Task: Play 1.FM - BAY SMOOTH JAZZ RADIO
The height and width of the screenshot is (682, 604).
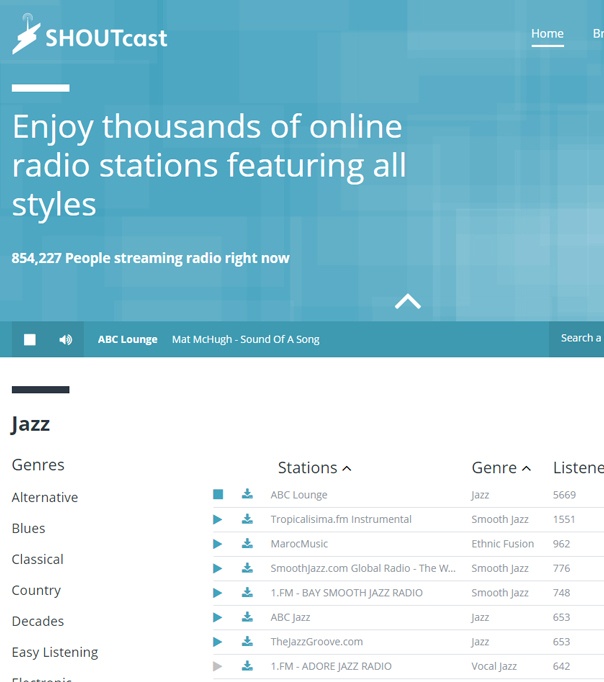Action: 217,593
